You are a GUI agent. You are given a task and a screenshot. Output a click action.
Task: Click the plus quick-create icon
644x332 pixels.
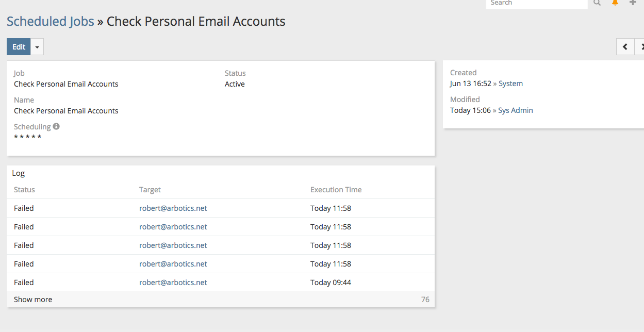[633, 3]
